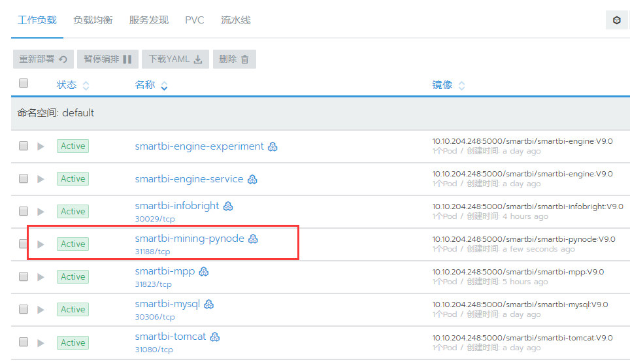Open the 服务发现 tab
This screenshot has width=630, height=364.
(148, 20)
